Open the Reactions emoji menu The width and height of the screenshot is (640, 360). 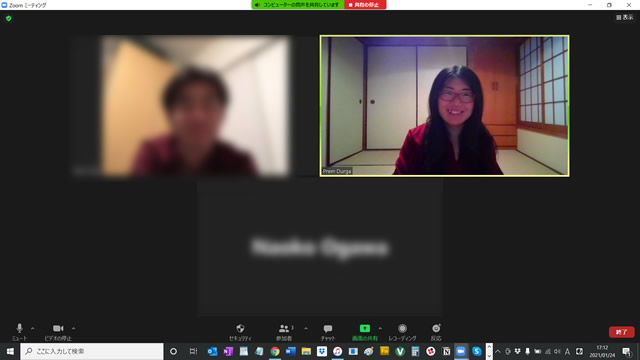point(436,332)
